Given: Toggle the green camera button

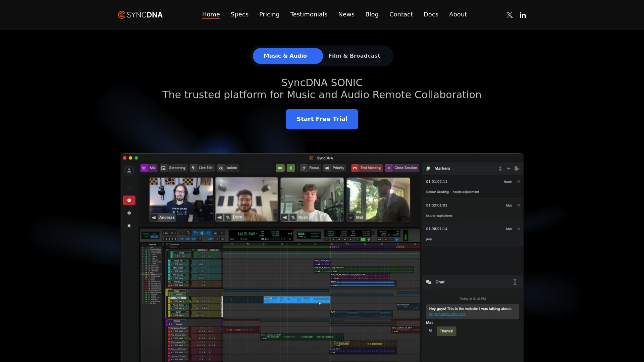Looking at the screenshot, I should coord(280,168).
